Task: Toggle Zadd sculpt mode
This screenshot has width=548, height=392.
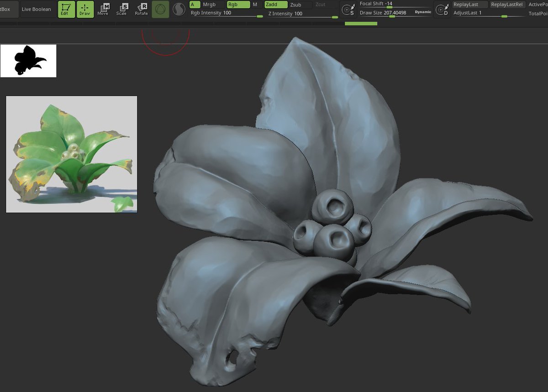Action: point(276,5)
